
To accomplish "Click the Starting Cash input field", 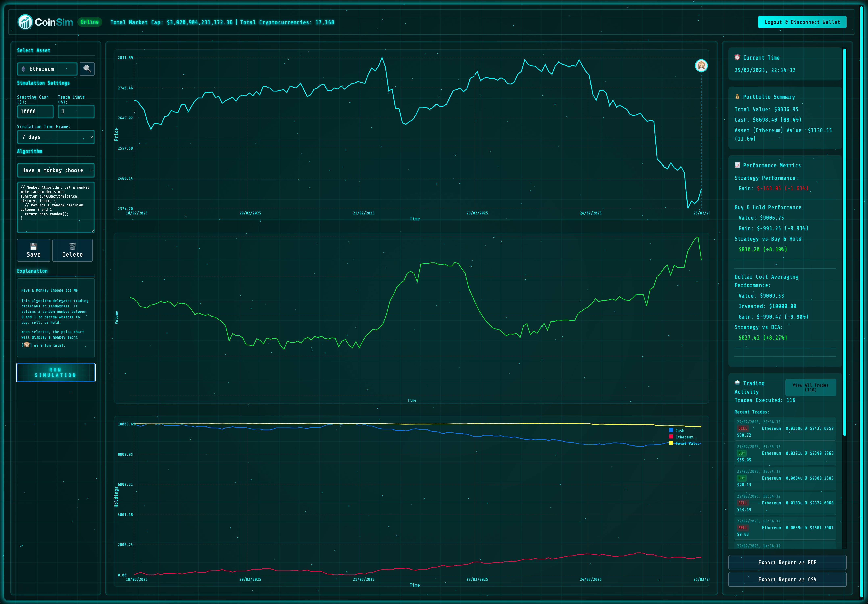I will point(35,112).
